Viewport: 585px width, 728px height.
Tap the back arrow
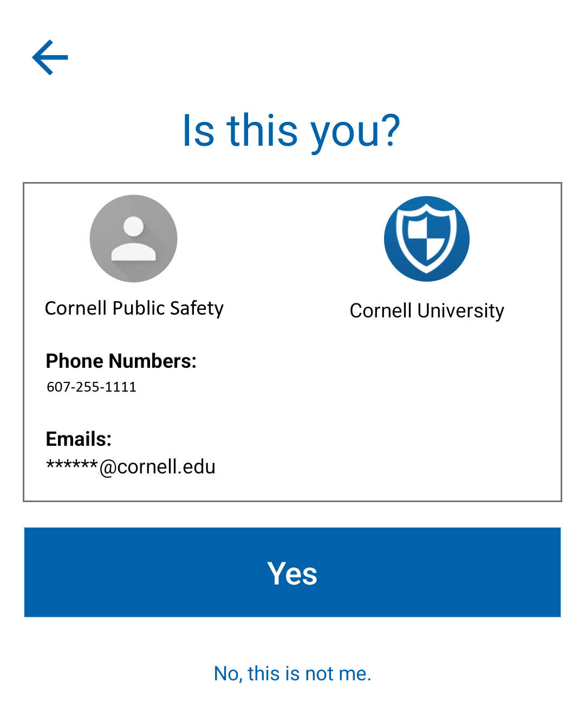pos(50,57)
